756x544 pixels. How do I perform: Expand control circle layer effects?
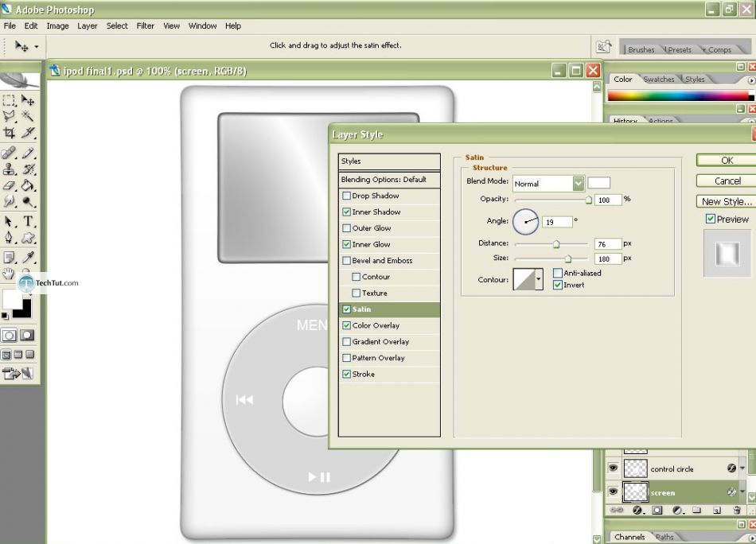tap(742, 468)
